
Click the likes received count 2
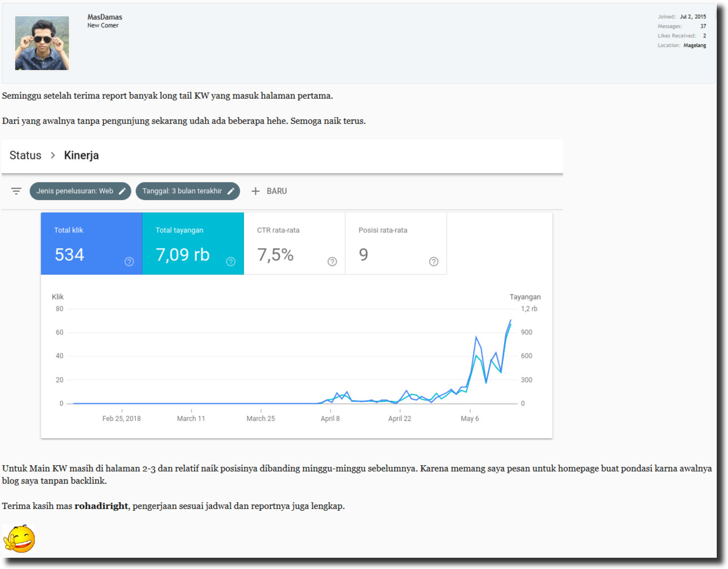[704, 36]
